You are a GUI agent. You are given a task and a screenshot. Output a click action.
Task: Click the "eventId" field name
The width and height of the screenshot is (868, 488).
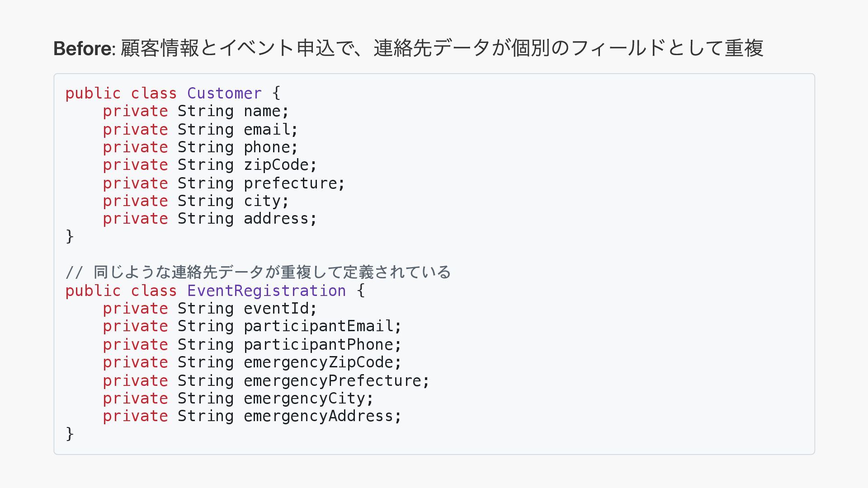coord(276,309)
